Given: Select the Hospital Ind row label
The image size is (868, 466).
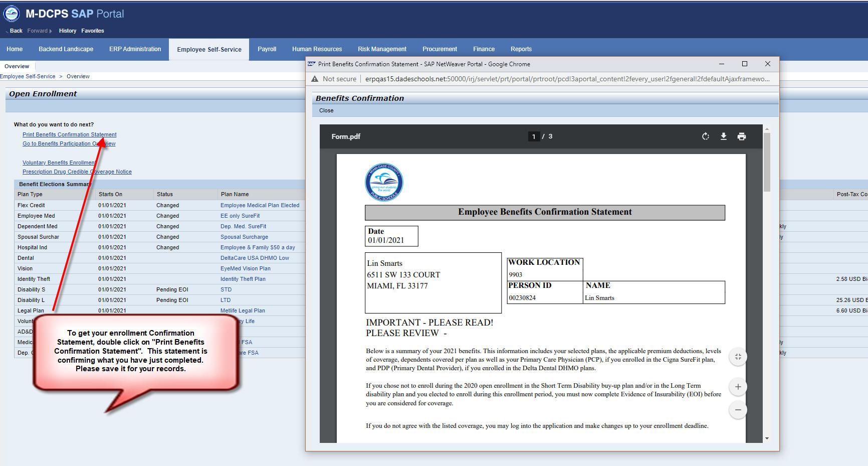Looking at the screenshot, I should (x=32, y=247).
